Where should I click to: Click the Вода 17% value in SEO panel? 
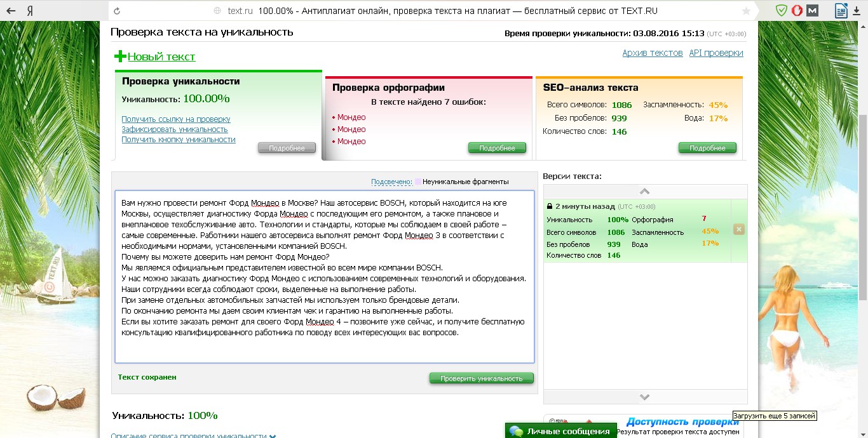[718, 119]
